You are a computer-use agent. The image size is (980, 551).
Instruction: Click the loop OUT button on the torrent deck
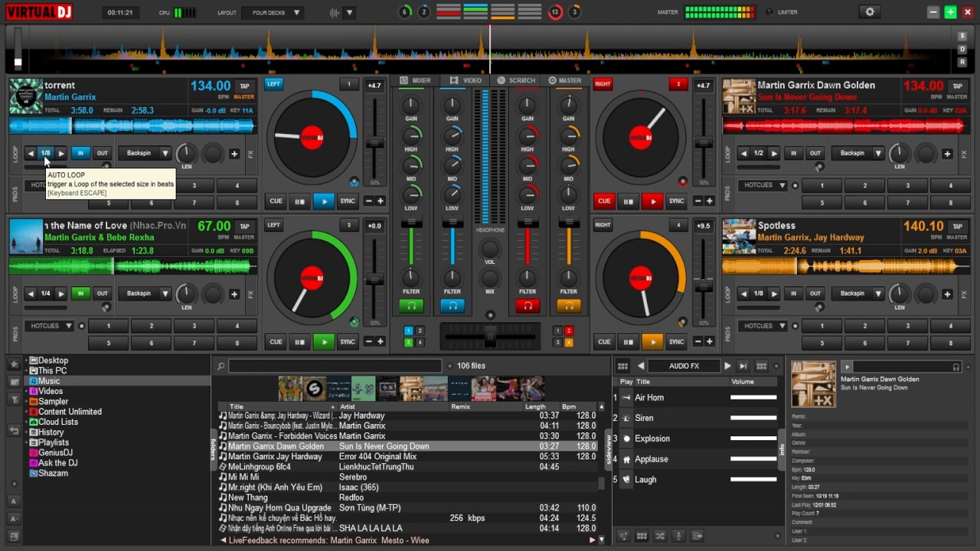[103, 154]
